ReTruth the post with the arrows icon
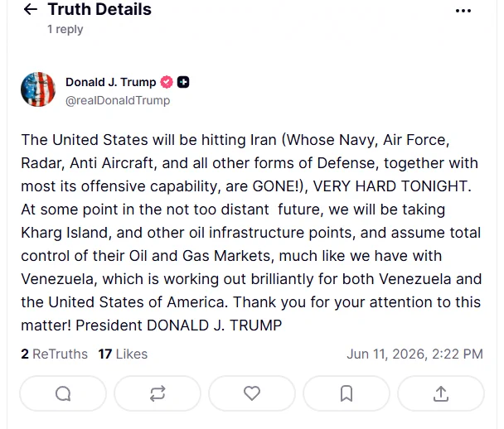The image size is (504, 429). click(157, 393)
